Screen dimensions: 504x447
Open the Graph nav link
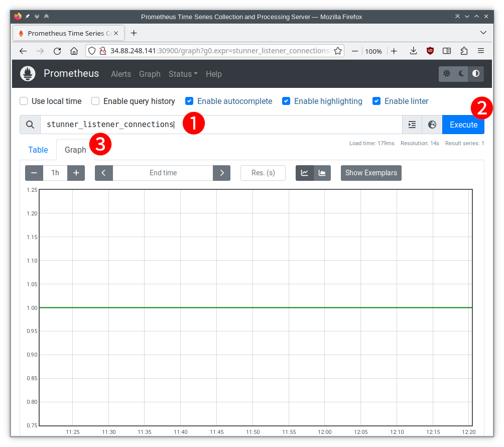tap(150, 74)
